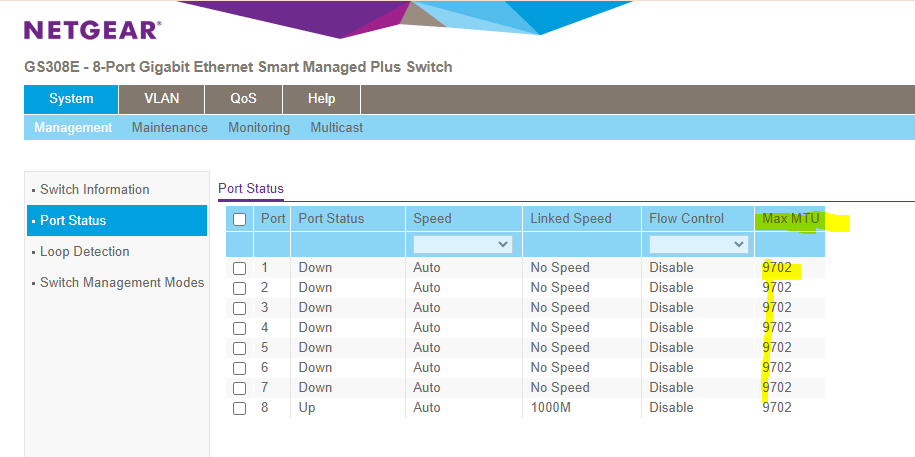Click the NETGEAR logo
This screenshot has width=915, height=457.
[x=93, y=30]
